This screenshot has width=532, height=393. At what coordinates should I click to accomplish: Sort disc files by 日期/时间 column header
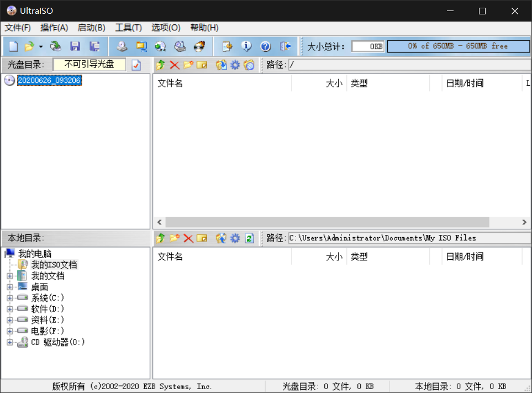[x=482, y=83]
